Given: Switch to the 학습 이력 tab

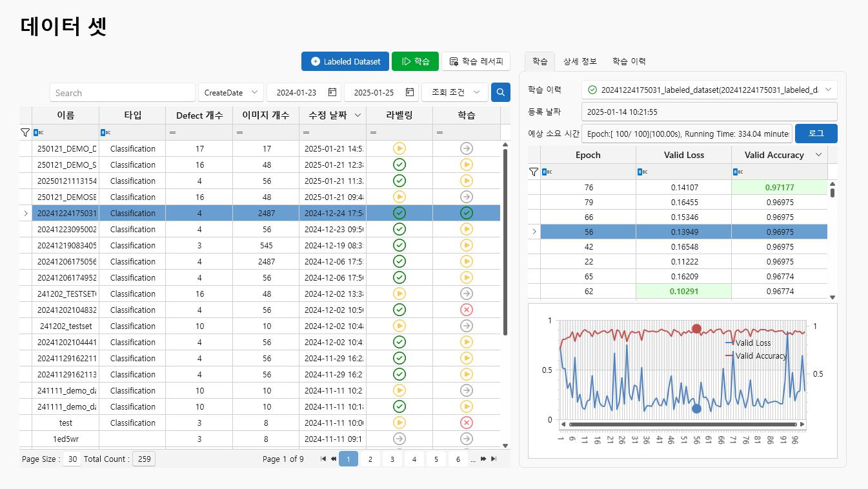Looking at the screenshot, I should (629, 61).
